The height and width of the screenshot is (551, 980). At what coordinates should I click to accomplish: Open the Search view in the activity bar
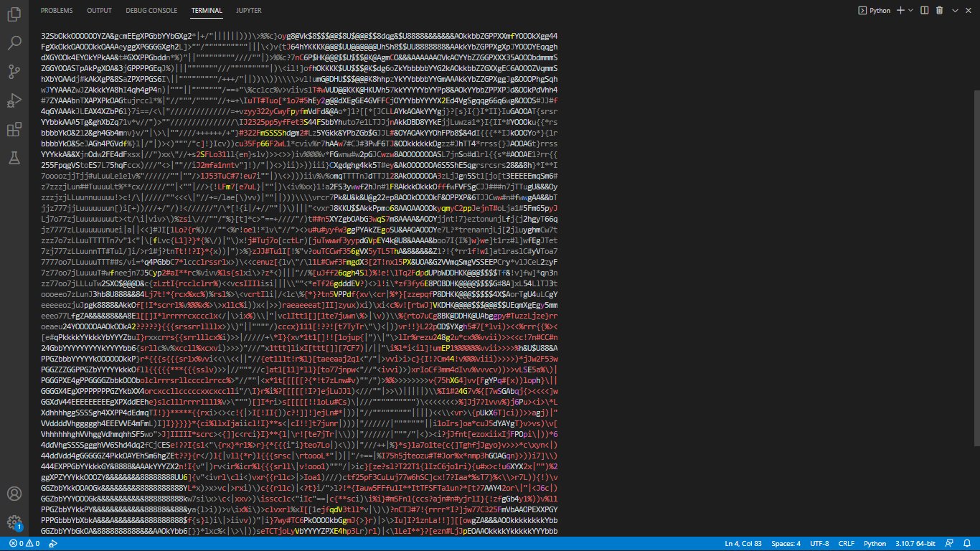[14, 43]
